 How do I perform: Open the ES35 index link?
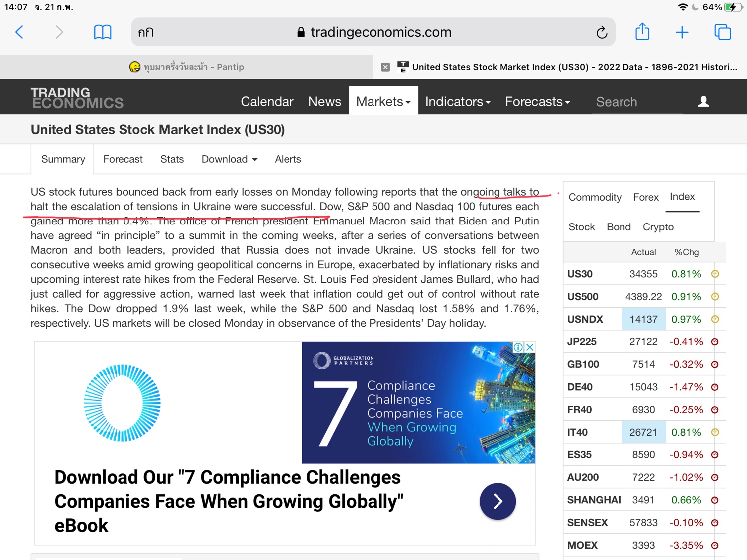tap(579, 455)
